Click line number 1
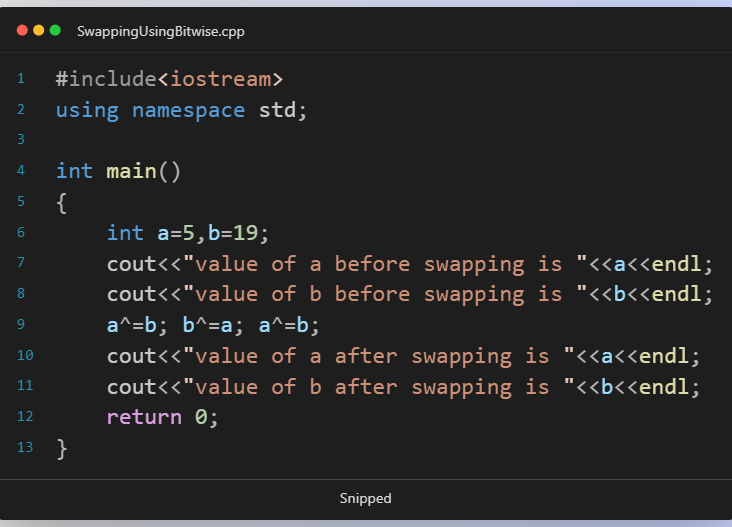Screen dimensions: 732x527 [21, 78]
